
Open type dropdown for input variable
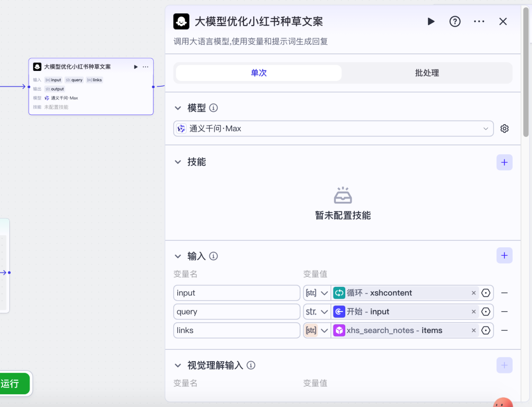317,293
